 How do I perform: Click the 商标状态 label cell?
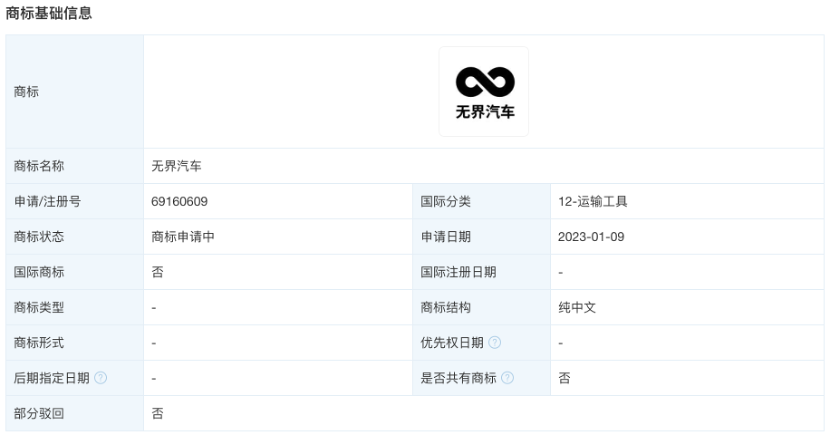click(75, 237)
